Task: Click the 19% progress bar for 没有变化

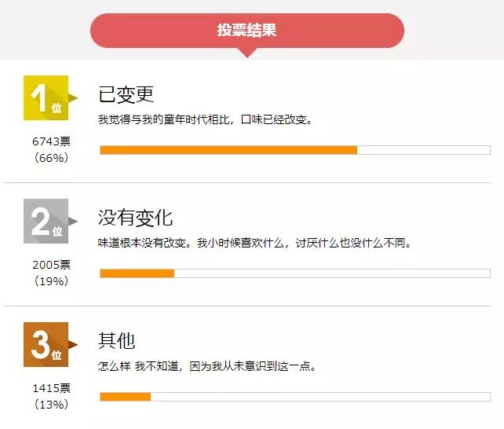Action: click(294, 273)
